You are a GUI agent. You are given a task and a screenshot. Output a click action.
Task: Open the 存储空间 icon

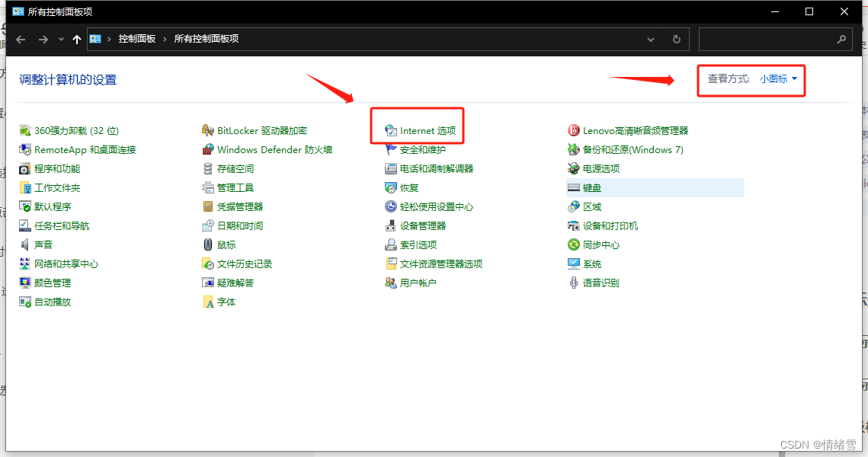click(x=208, y=169)
